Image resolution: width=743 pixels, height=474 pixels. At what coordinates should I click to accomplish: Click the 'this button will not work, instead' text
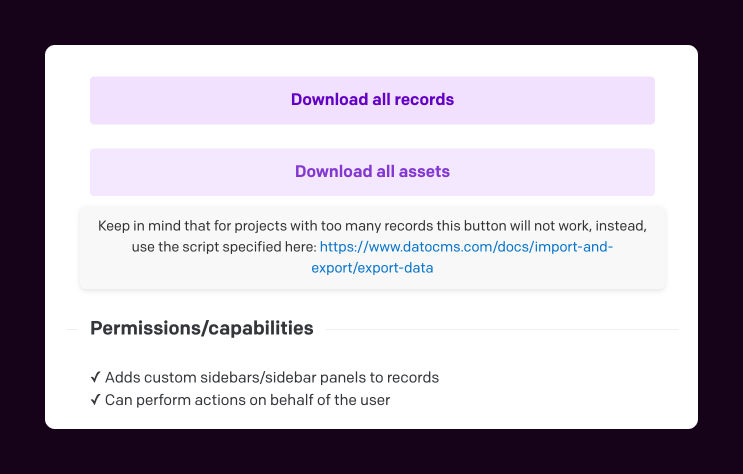(541, 226)
